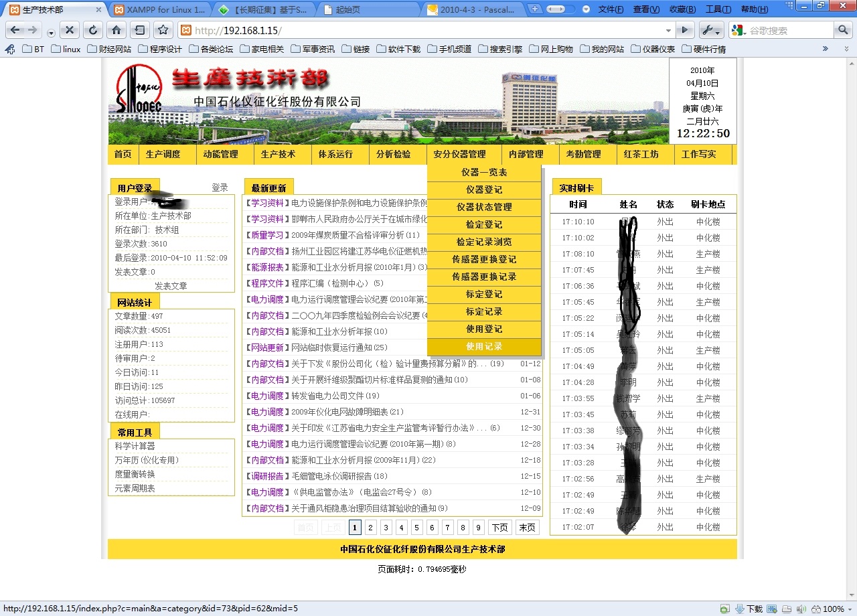Select 仪器一览表 in the dropdown menu
Image resolution: width=857 pixels, height=616 pixels.
point(484,172)
